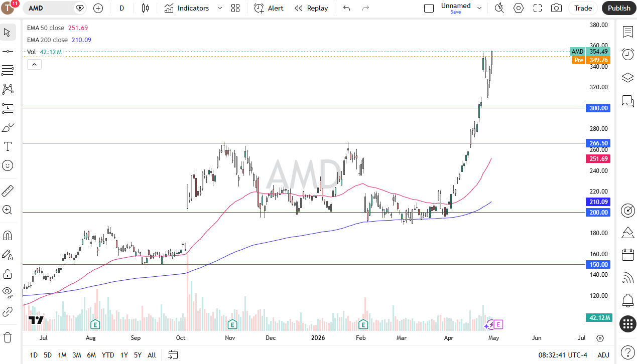637x364 pixels.
Task: Publish the chart idea
Action: (619, 8)
